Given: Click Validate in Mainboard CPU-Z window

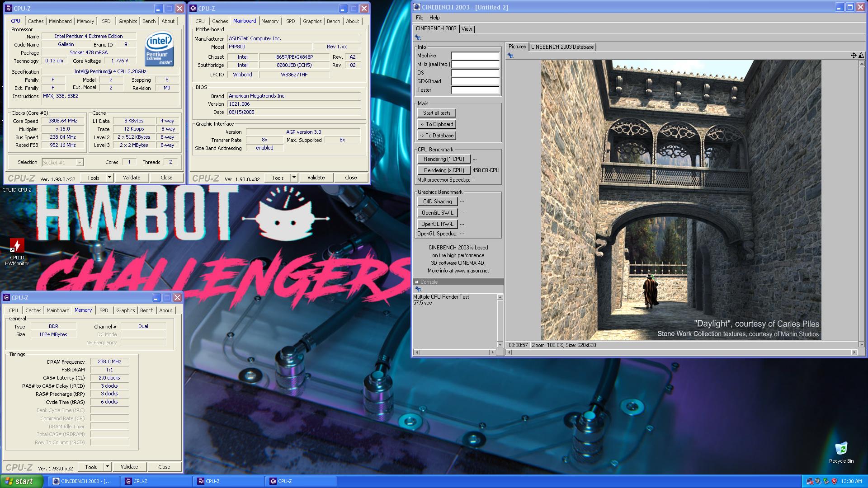Looking at the screenshot, I should coord(316,178).
